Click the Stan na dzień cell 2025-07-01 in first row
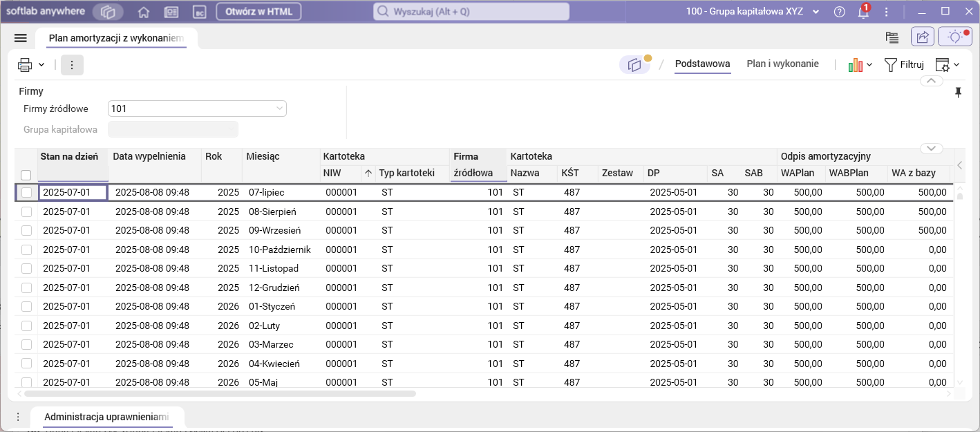The image size is (980, 432). (x=73, y=192)
